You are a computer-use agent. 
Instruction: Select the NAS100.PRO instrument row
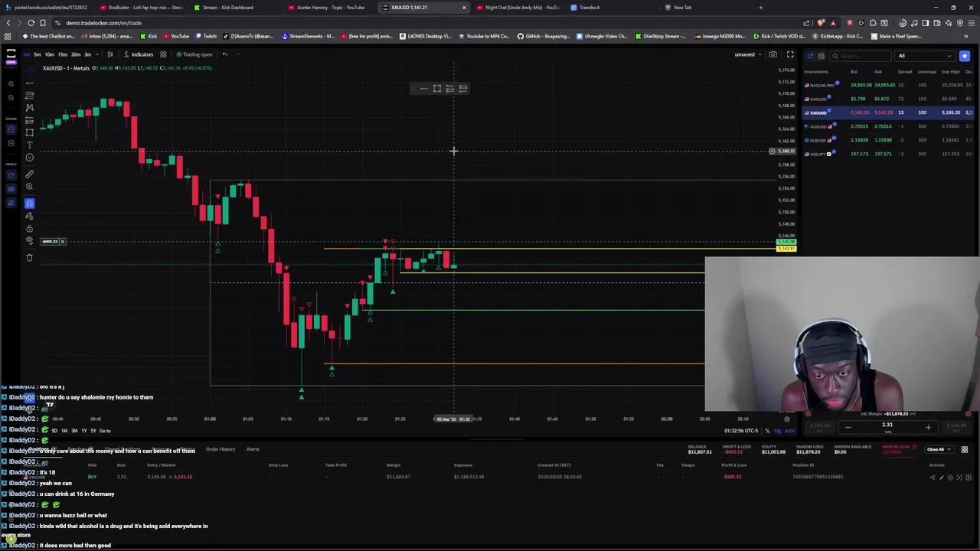888,85
